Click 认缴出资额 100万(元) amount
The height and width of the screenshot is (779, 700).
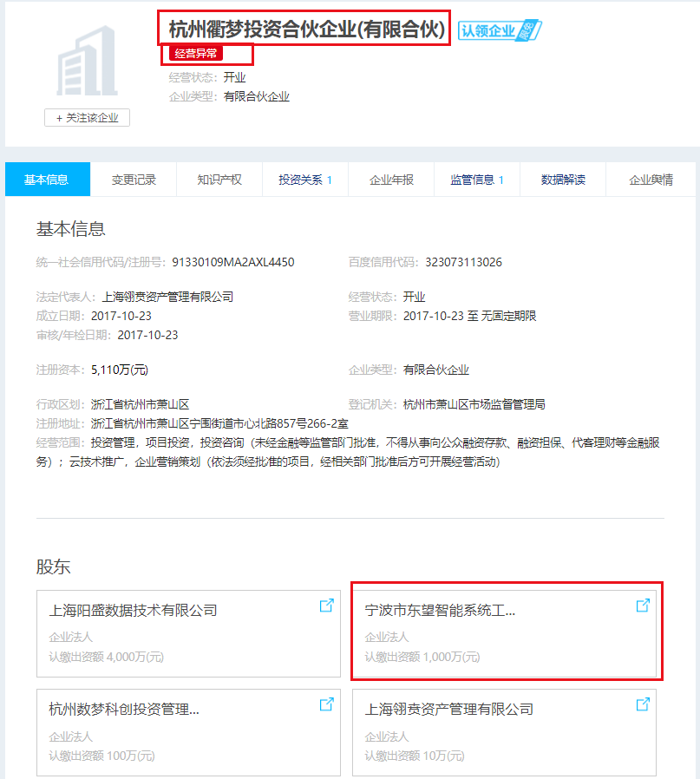(101, 756)
